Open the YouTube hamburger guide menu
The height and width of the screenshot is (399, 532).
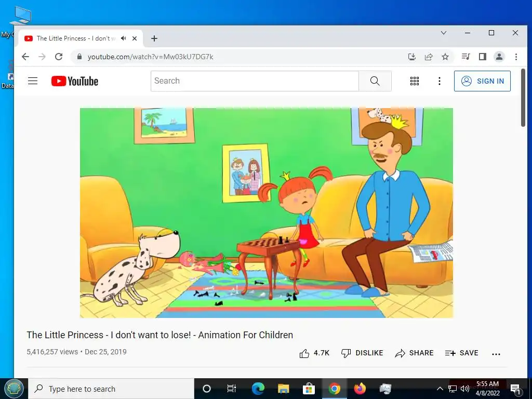click(33, 81)
